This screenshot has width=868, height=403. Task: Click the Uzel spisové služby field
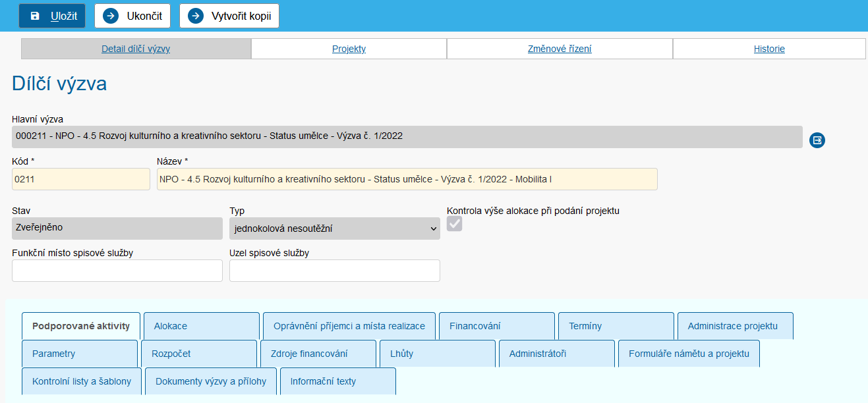(334, 271)
